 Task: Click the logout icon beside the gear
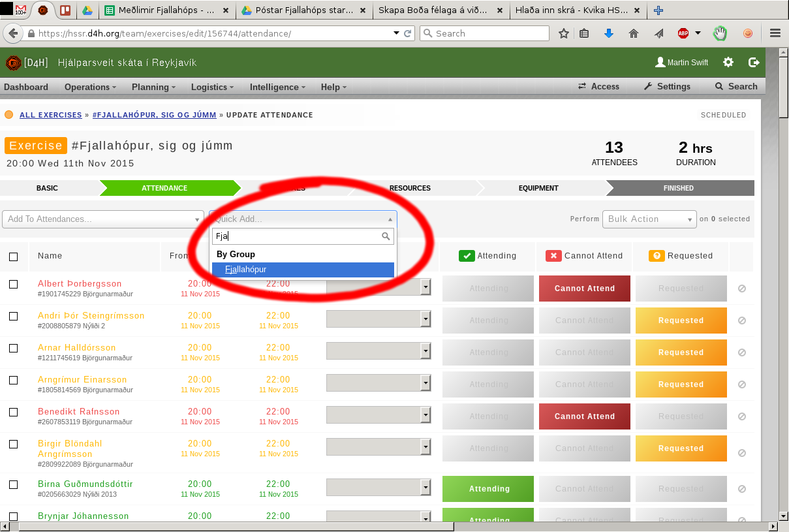tap(754, 63)
